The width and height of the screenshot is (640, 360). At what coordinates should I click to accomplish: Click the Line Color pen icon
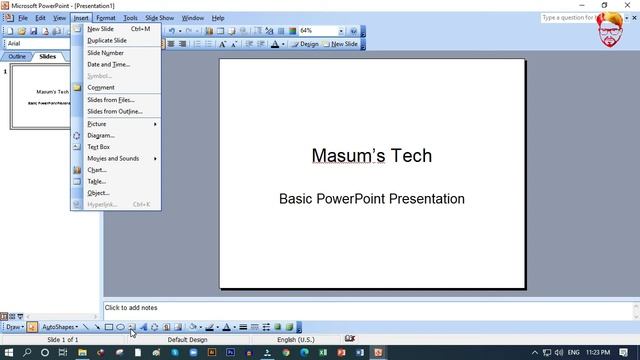(x=209, y=327)
